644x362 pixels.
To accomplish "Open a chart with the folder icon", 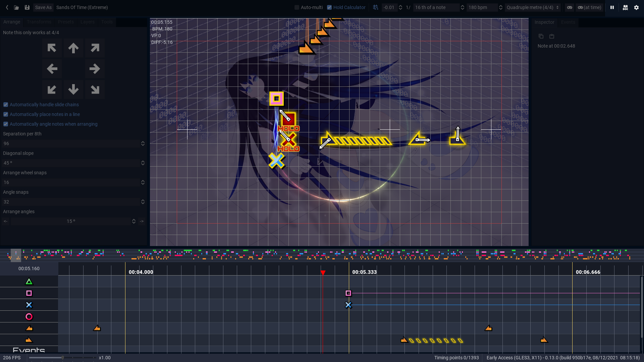I will click(16, 7).
